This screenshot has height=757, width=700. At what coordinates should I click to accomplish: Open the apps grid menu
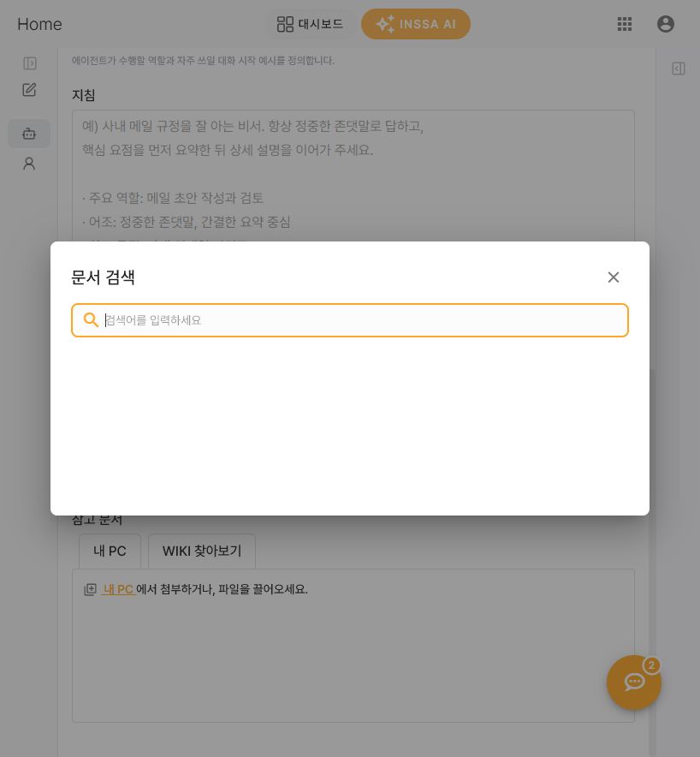pyautogui.click(x=624, y=24)
